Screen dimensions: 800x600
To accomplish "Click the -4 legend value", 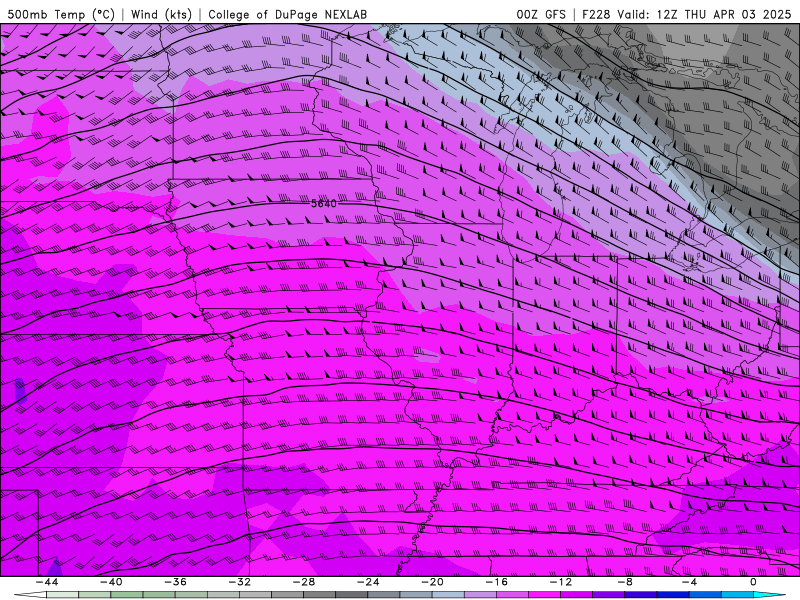I will [689, 582].
